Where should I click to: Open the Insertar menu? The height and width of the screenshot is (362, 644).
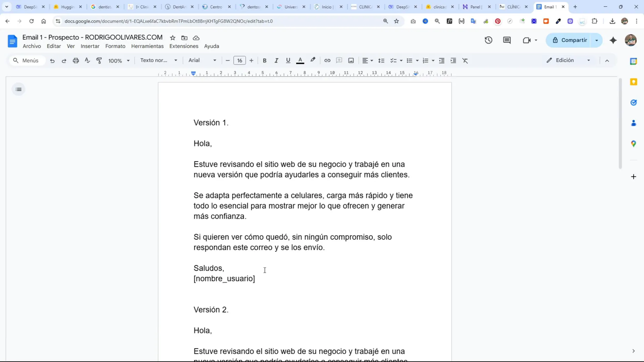(x=90, y=46)
